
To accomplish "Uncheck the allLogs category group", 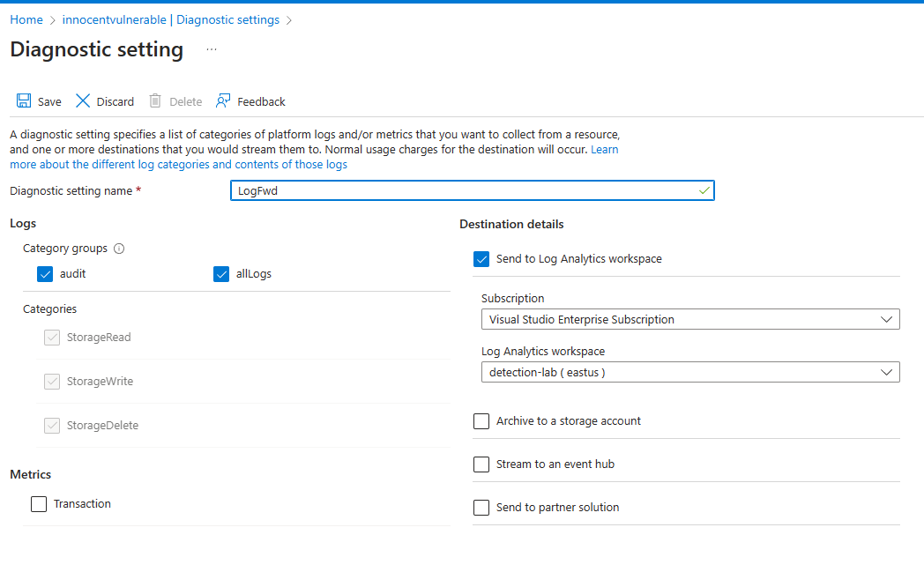I will pyautogui.click(x=221, y=274).
